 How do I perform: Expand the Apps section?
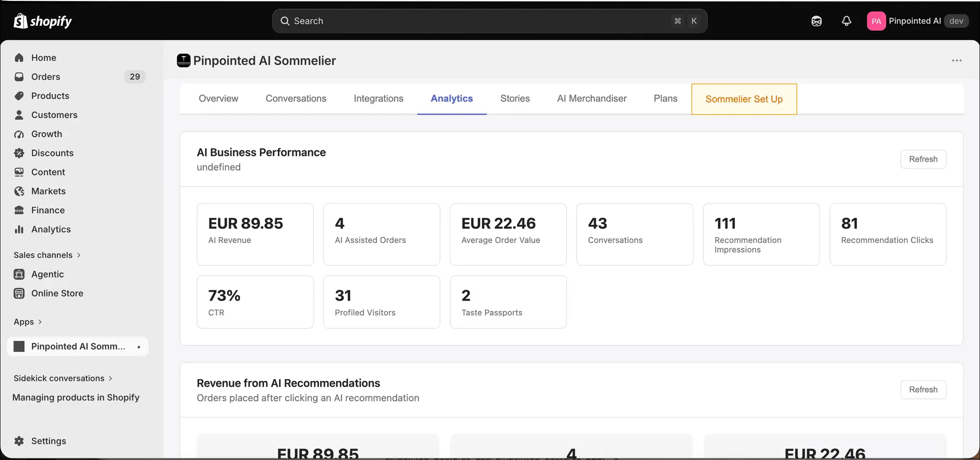28,322
